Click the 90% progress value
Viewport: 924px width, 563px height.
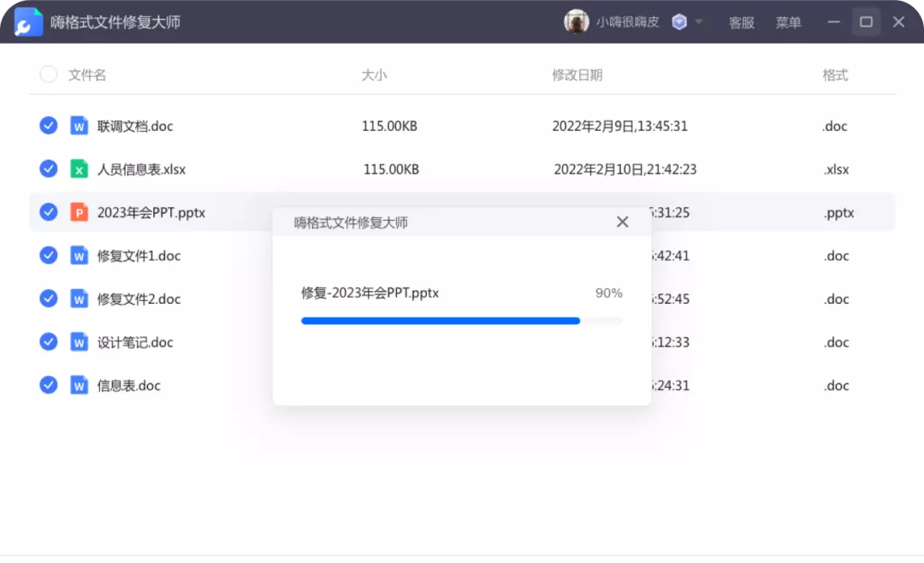click(609, 293)
